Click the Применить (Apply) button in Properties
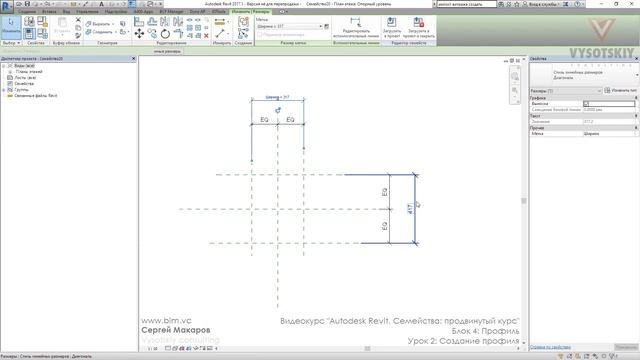Viewport: 640px width, 360px height. point(626,347)
